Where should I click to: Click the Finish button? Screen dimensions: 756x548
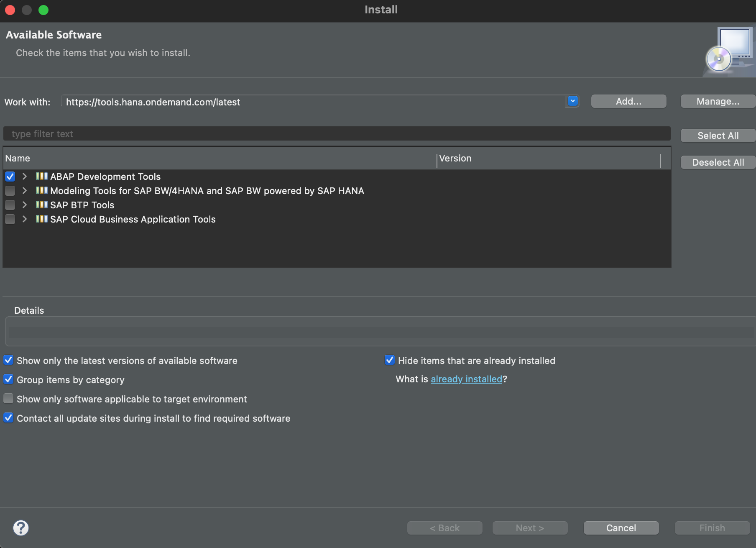point(712,528)
